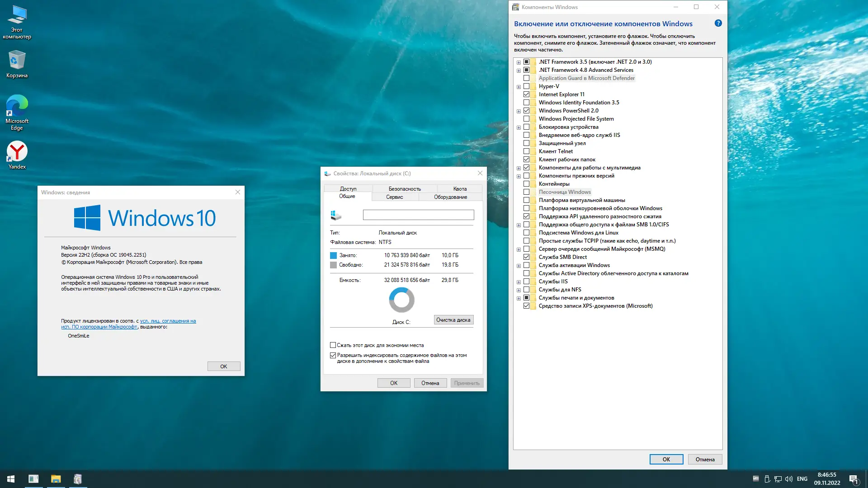
Task: Click the Очистка диска button
Action: [x=453, y=320]
